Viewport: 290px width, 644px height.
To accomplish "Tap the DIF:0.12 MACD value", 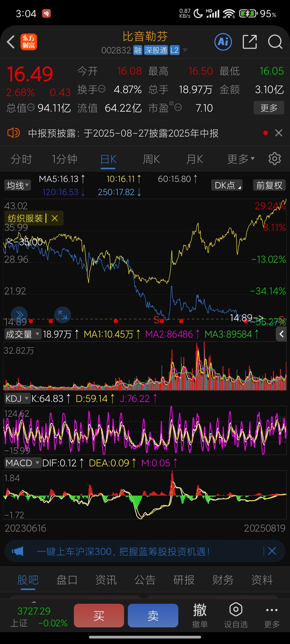I will 59,463.
